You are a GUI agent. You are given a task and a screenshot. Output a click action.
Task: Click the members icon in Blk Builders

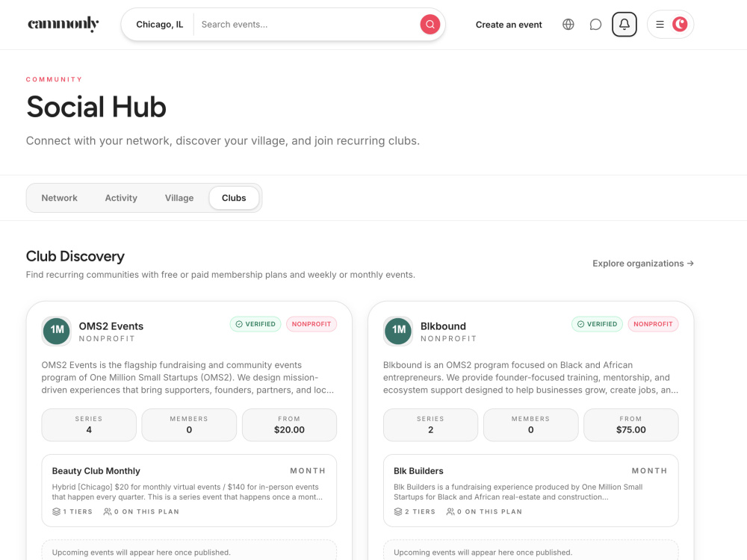tap(450, 511)
